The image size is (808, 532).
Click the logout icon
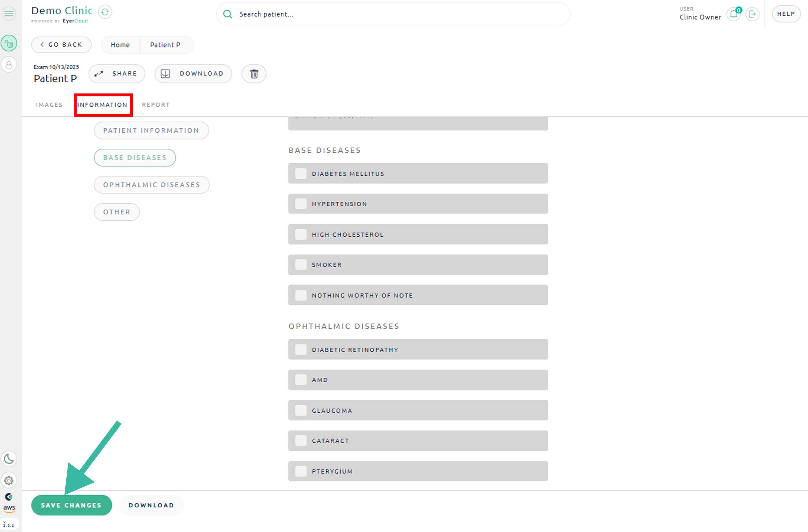coord(752,14)
